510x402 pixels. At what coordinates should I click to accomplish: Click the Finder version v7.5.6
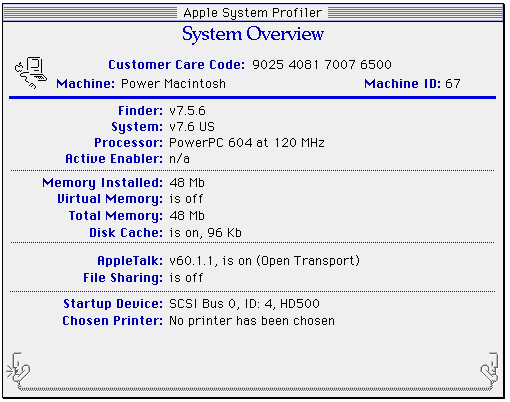point(187,111)
